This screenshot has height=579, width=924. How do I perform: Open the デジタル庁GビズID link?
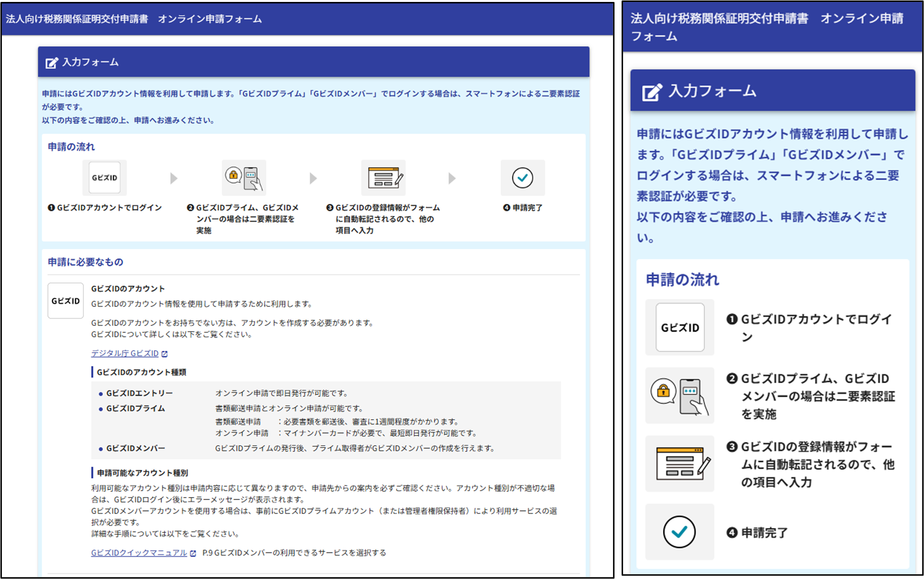(125, 354)
